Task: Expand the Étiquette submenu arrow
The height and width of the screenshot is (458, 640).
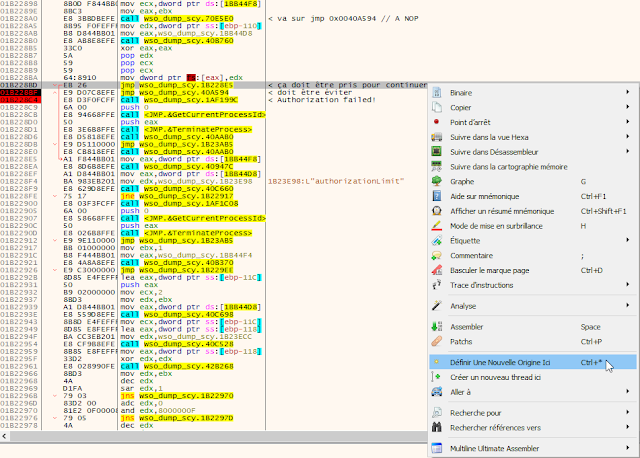Action: pyautogui.click(x=628, y=240)
